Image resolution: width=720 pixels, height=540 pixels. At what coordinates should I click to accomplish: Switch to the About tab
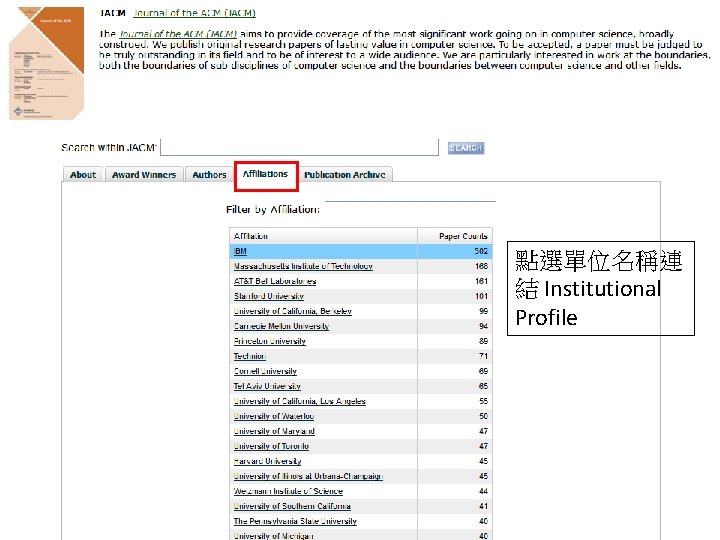[x=83, y=174]
